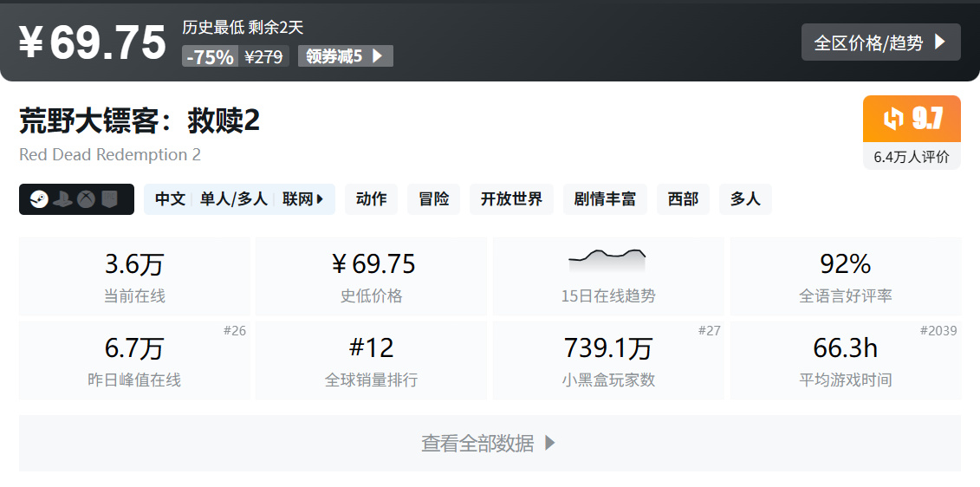The height and width of the screenshot is (487, 980).
Task: Open the 剧情丰富 tag
Action: 605,199
